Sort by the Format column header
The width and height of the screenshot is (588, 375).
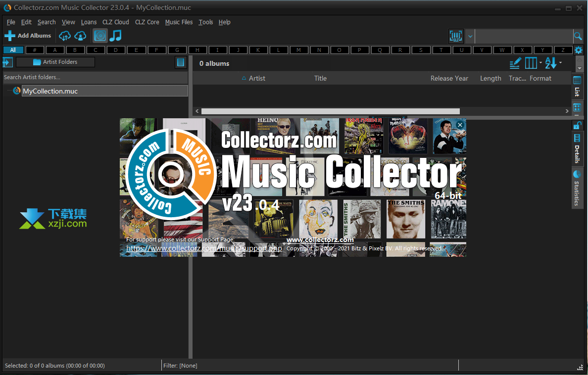(x=540, y=78)
